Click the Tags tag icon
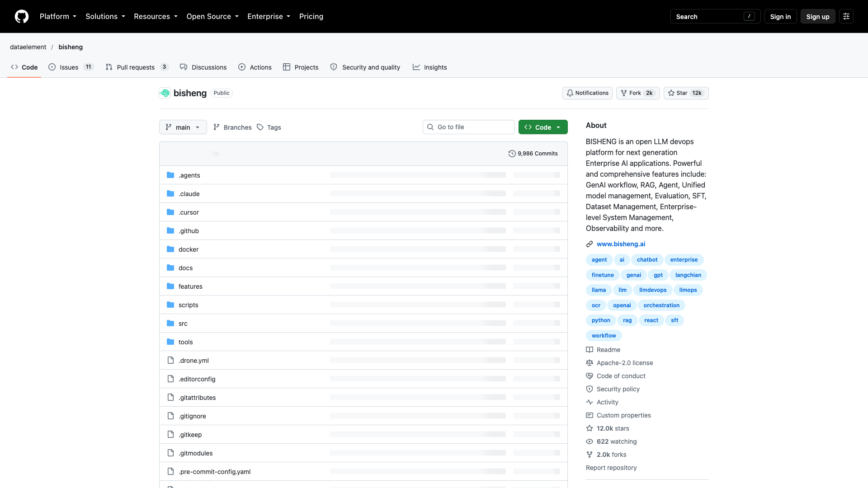Image resolution: width=868 pixels, height=488 pixels. (260, 127)
